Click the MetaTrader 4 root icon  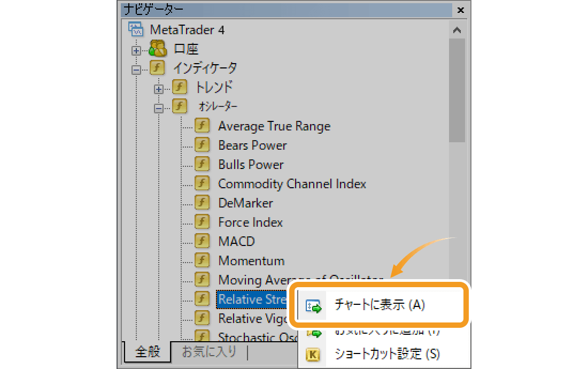(135, 29)
